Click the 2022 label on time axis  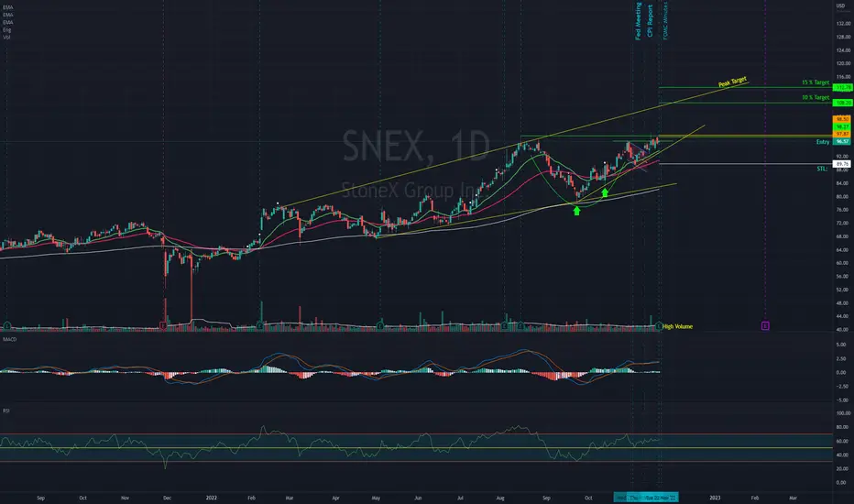coord(212,498)
